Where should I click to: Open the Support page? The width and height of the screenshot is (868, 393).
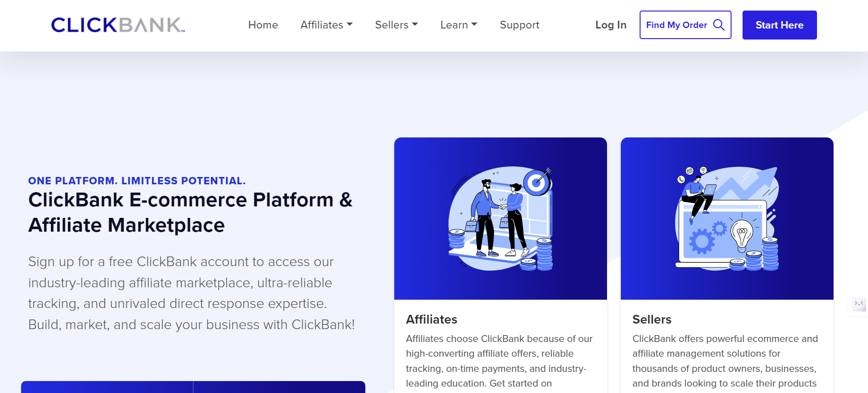(519, 25)
